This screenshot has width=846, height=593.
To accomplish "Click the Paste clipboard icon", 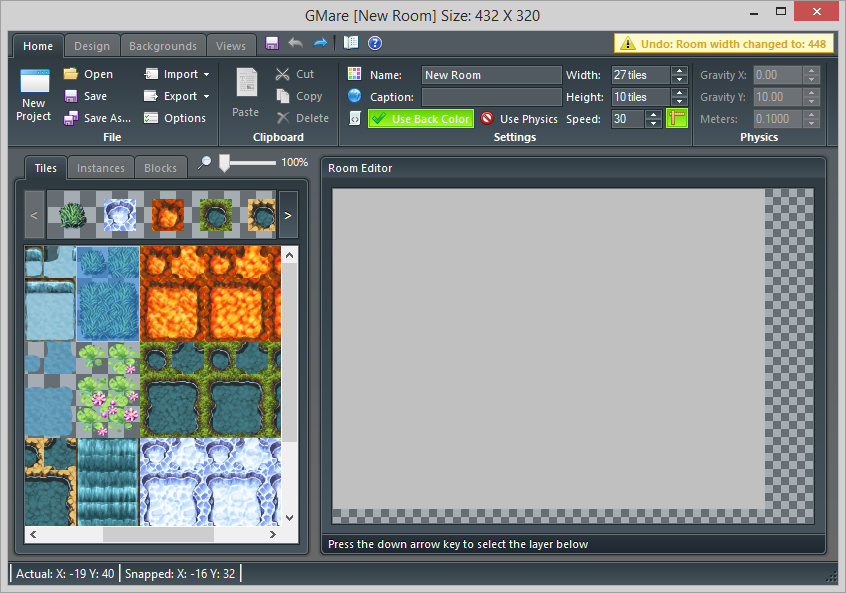I will 247,83.
